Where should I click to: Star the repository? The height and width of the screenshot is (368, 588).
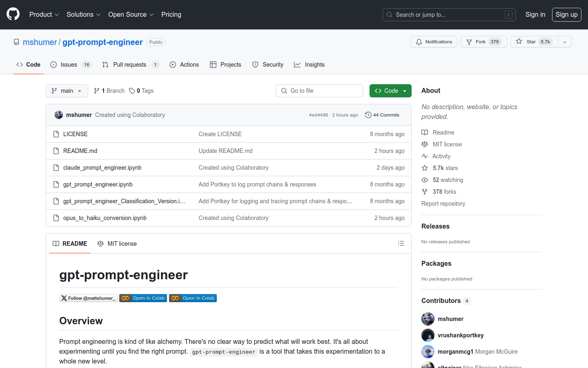(x=534, y=42)
